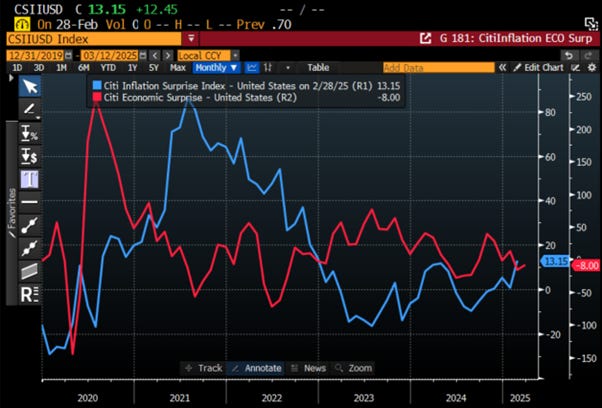This screenshot has width=602, height=408.
Task: Open the start date calendar picker
Action: pyautogui.click(x=68, y=56)
